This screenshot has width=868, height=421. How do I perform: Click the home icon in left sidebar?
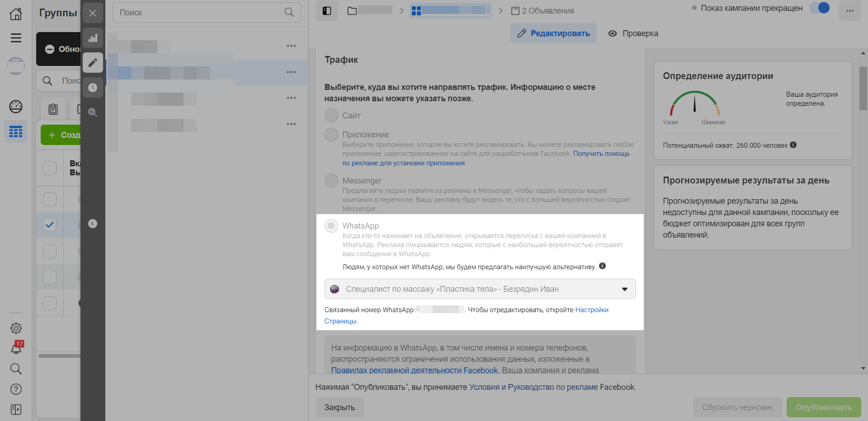16,14
